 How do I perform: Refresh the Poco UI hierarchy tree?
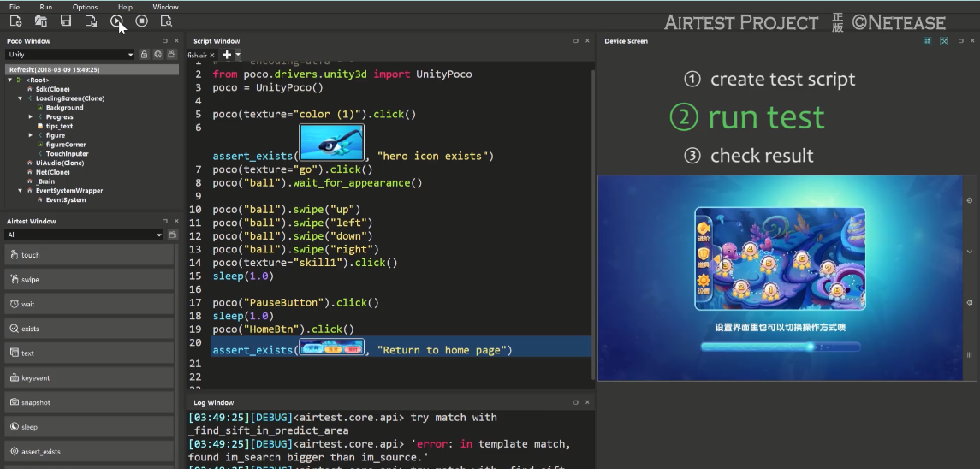[158, 55]
